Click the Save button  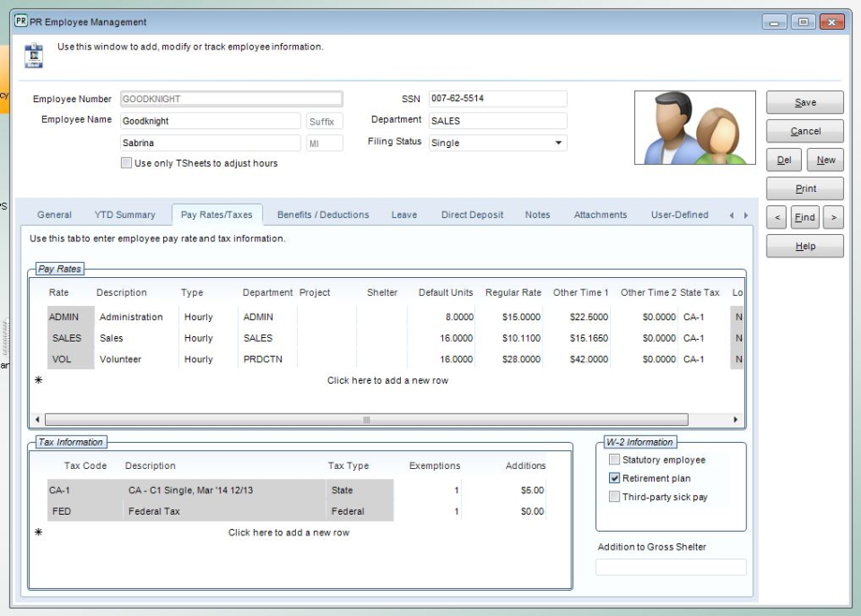pyautogui.click(x=805, y=102)
